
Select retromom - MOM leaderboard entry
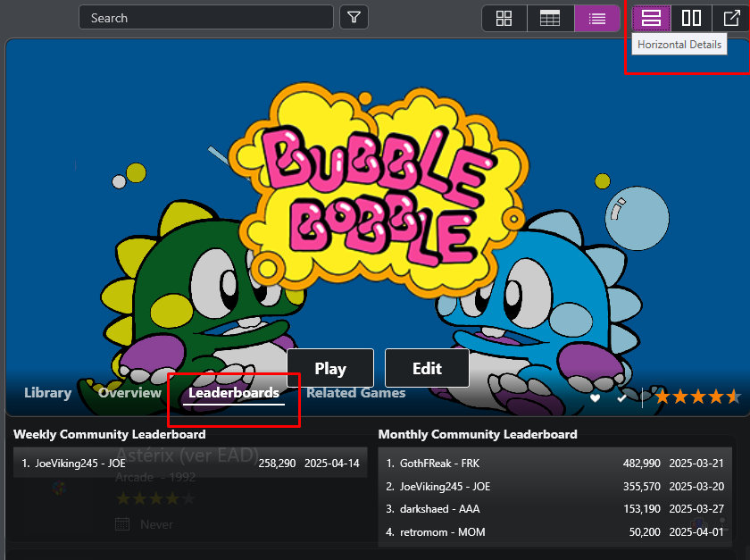(x=554, y=531)
